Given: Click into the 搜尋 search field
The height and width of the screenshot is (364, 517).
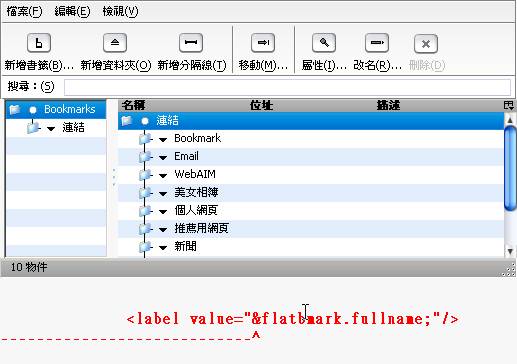Looking at the screenshot, I should [x=287, y=87].
